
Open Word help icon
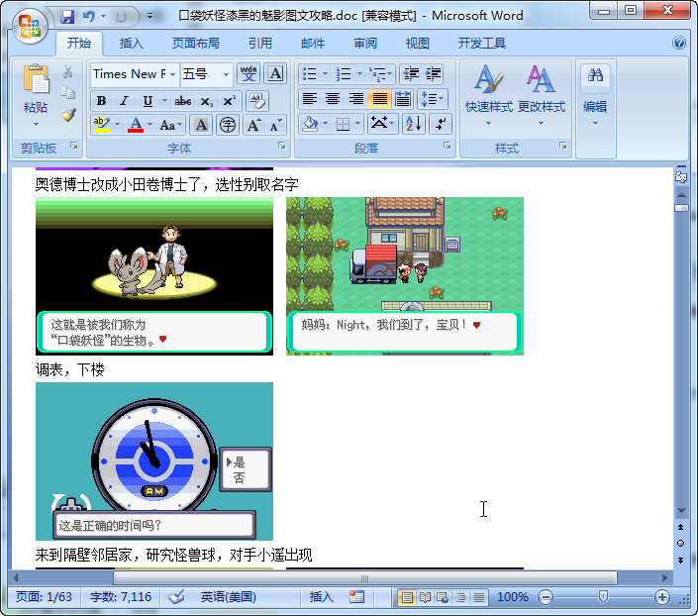(x=679, y=43)
